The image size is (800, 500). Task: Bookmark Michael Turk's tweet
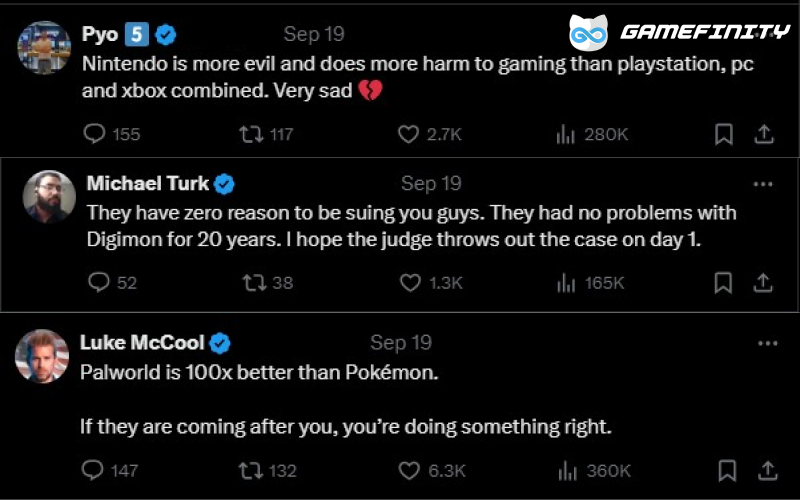coord(723,283)
